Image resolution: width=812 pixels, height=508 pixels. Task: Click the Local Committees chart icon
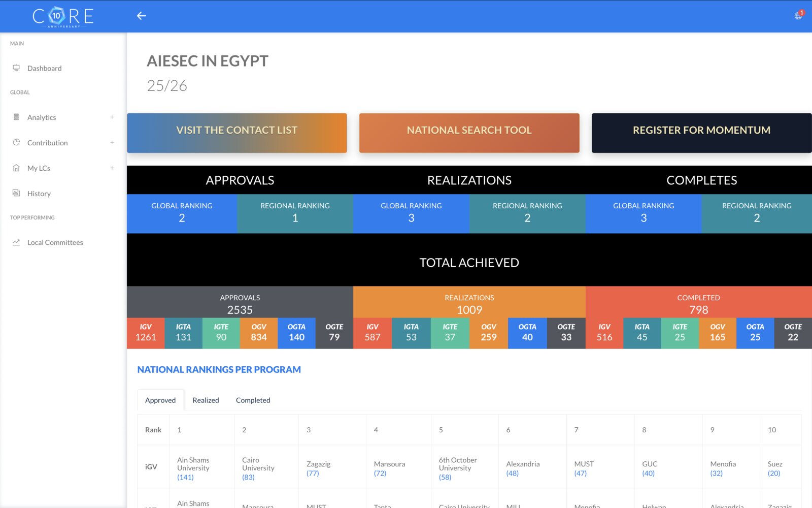pyautogui.click(x=16, y=242)
